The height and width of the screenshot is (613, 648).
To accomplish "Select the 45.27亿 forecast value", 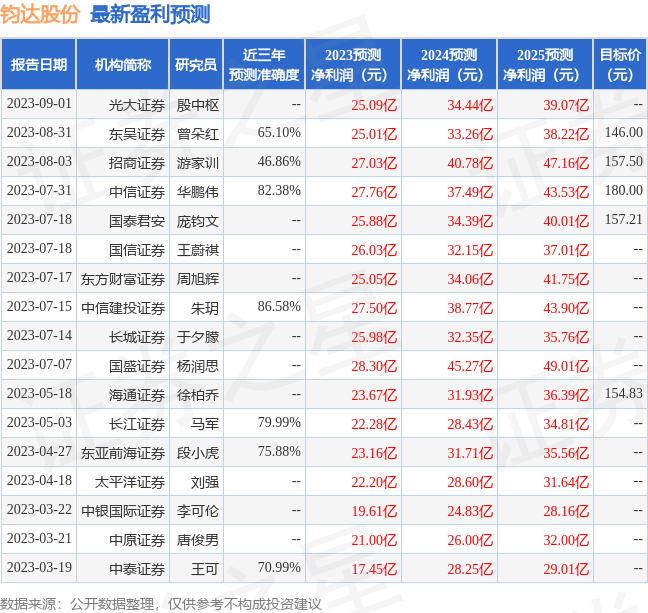I will [470, 366].
